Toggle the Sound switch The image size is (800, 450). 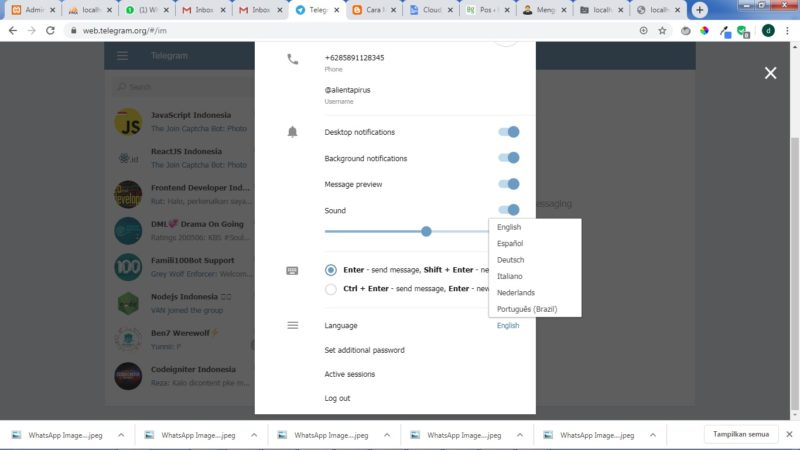pos(509,210)
